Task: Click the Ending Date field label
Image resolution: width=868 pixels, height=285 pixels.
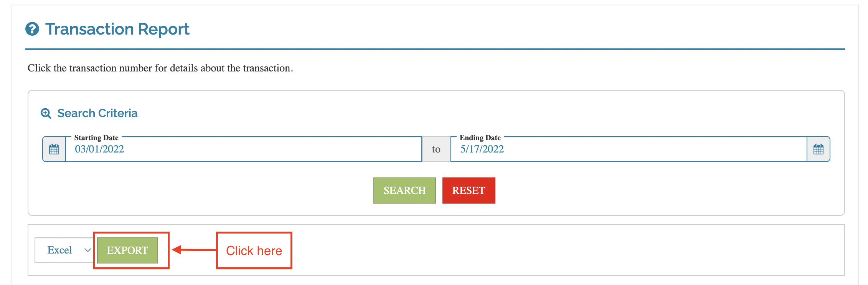Action: click(480, 138)
